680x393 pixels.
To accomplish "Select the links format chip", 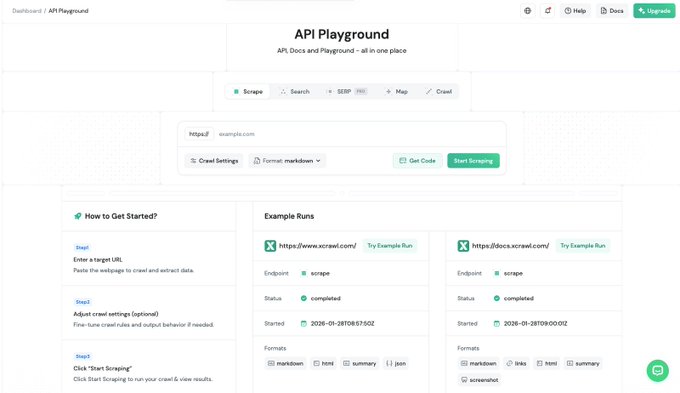I will (x=516, y=364).
